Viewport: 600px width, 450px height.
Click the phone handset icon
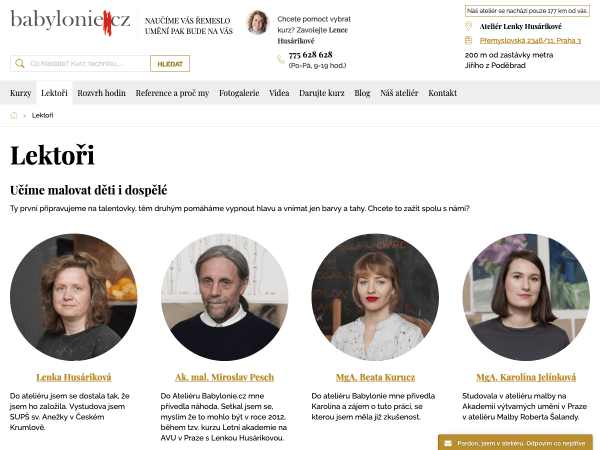[x=281, y=59]
